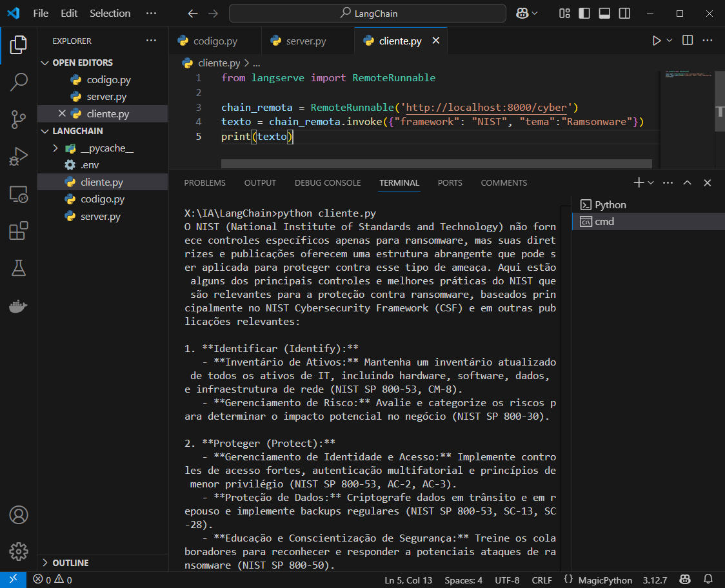This screenshot has width=725, height=588.
Task: Open the Copilot menu in title bar
Action: click(x=526, y=14)
